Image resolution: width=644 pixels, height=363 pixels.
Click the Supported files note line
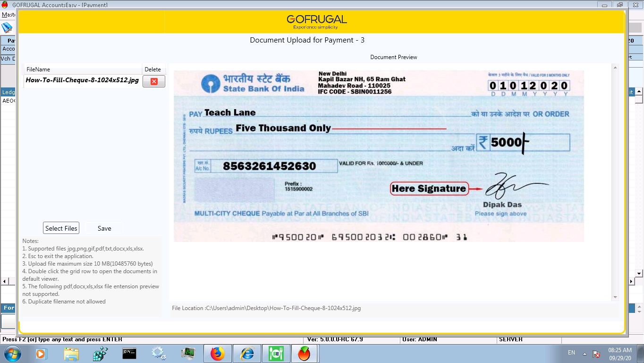[x=83, y=249]
